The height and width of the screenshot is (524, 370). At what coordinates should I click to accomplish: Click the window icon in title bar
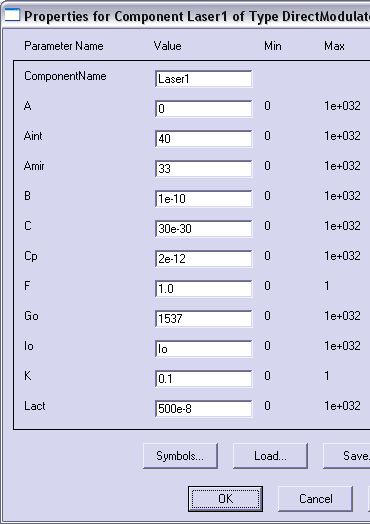12,15
